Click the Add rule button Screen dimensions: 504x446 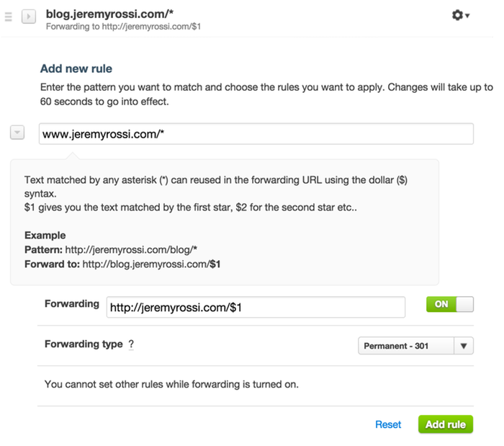[x=446, y=424]
